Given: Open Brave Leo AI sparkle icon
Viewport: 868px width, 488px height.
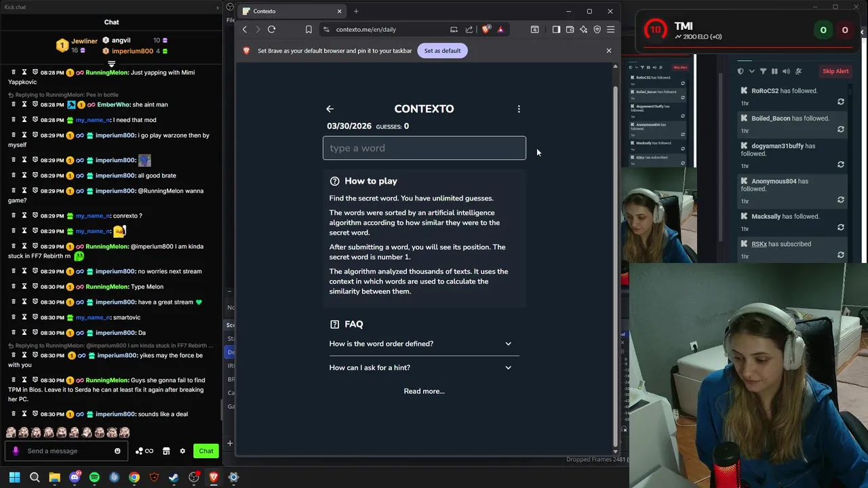Looking at the screenshot, I should click(x=583, y=29).
